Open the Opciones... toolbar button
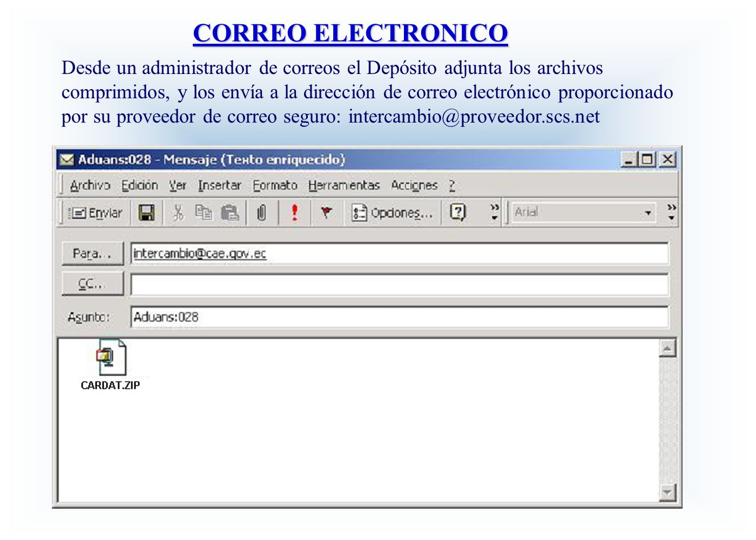 pyautogui.click(x=392, y=213)
